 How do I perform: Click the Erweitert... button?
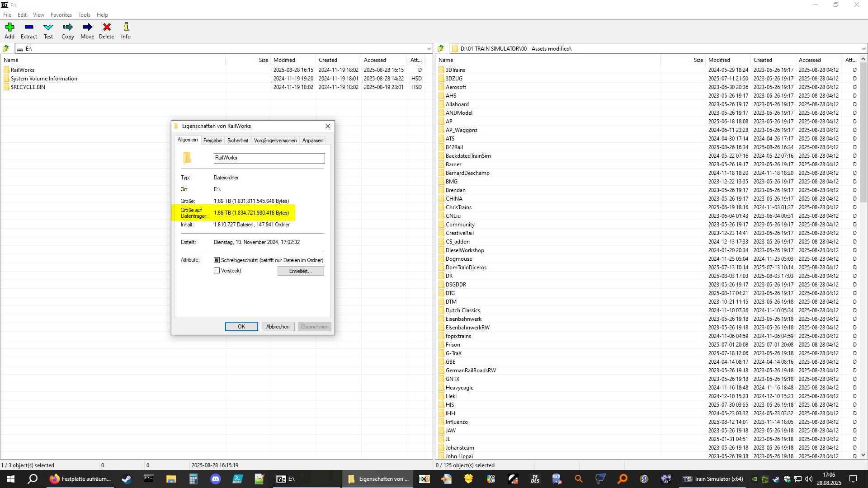pos(301,271)
